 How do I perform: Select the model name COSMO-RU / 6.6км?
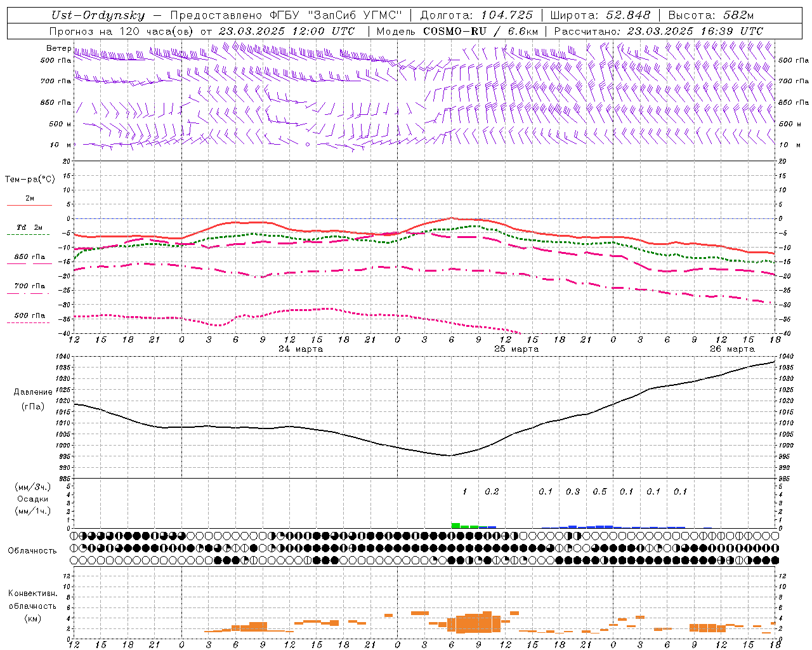(481, 31)
